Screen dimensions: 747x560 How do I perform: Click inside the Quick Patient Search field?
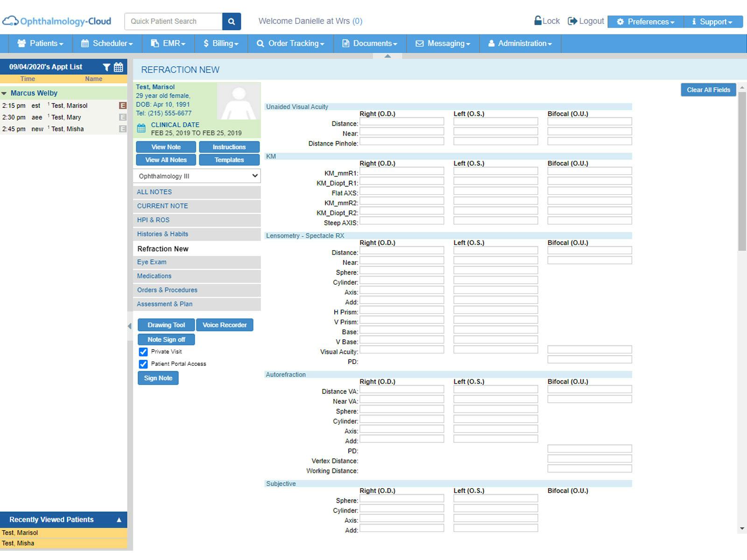click(x=173, y=21)
